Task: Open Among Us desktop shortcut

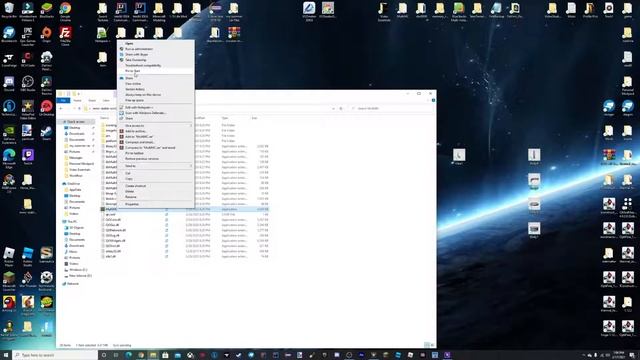Action: (9, 304)
